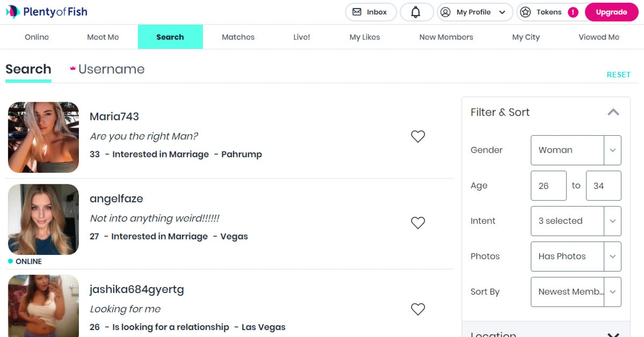
Task: Click the Tokens alert badge
Action: pos(573,12)
